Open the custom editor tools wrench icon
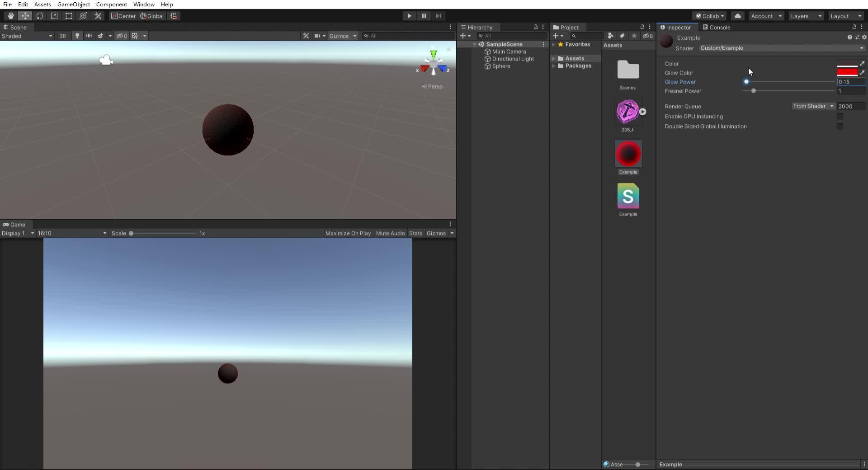 tap(98, 16)
